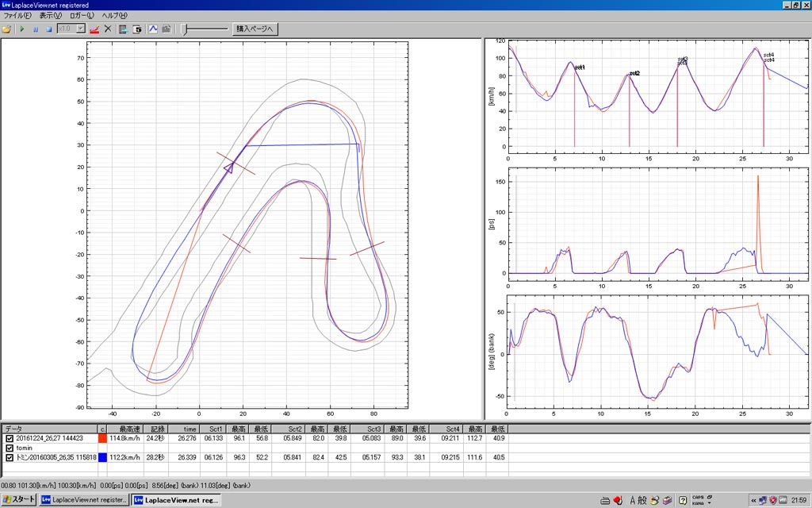Click the X delete icon in toolbar

point(108,29)
